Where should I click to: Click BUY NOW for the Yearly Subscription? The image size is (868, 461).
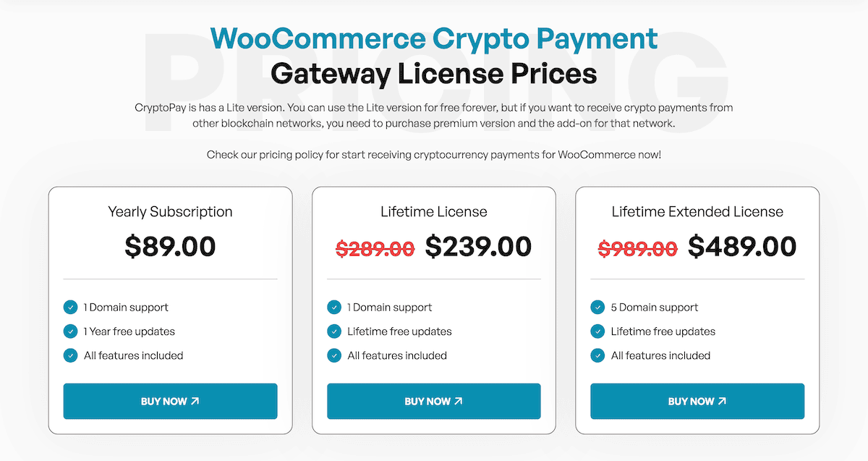pos(170,401)
